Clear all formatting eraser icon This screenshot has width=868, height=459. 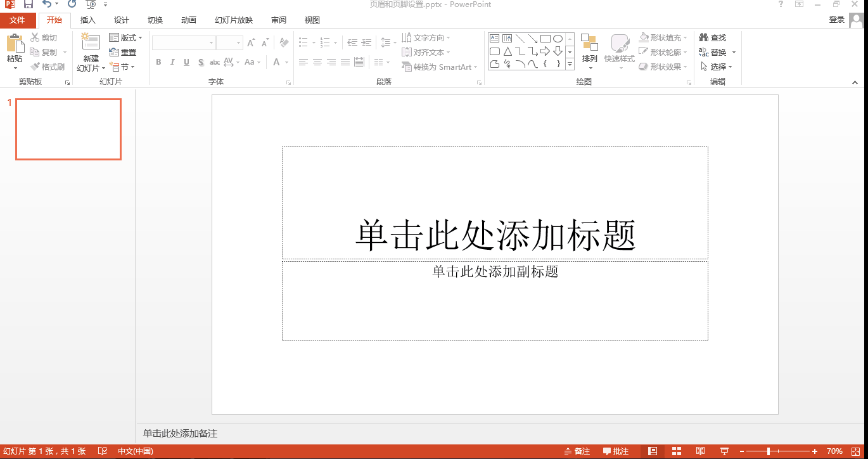284,42
